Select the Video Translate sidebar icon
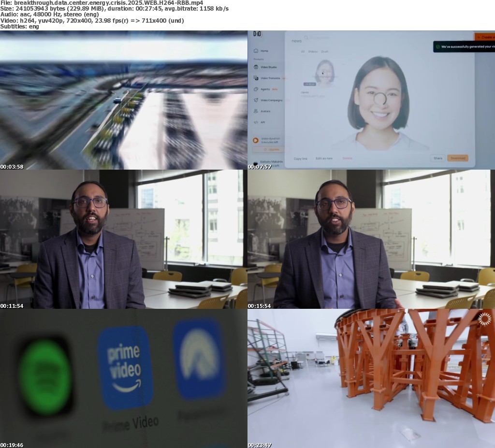The width and height of the screenshot is (495, 448). 255,78
